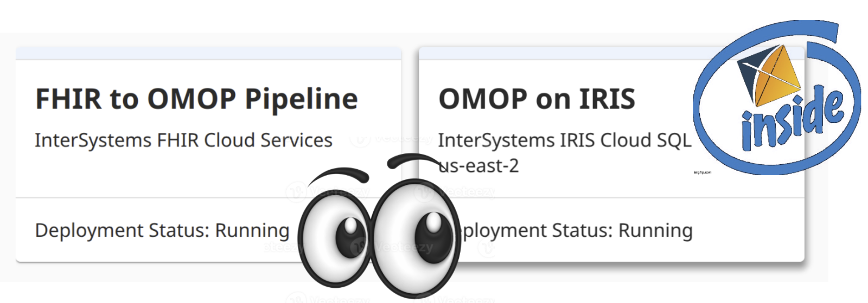868x303 pixels.
Task: Open the OMOP on IRIS deployment title
Action: [537, 99]
